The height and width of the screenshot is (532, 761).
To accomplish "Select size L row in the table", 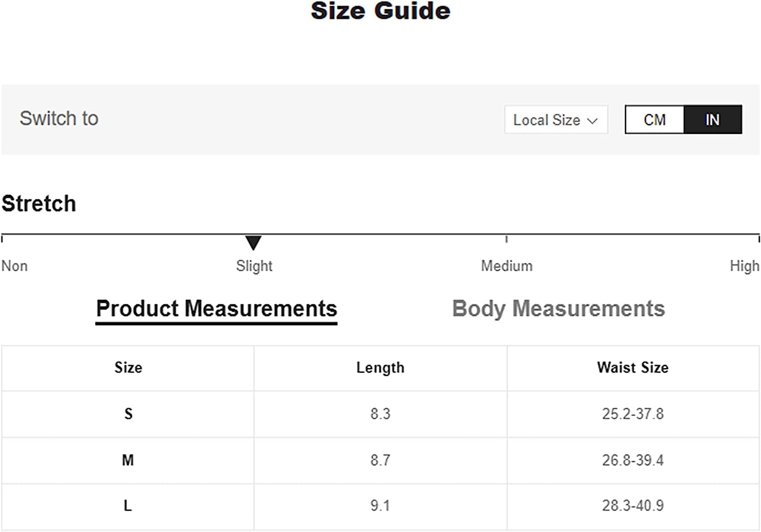I will [x=128, y=506].
